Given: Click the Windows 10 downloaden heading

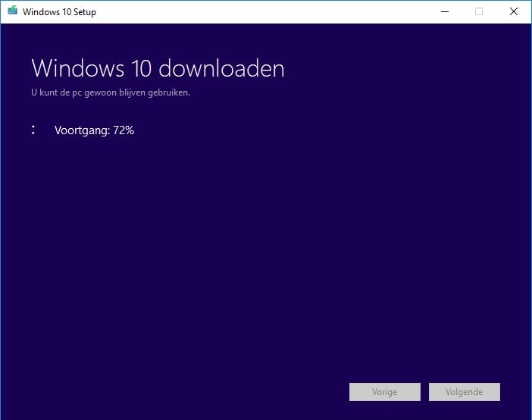Looking at the screenshot, I should point(158,68).
